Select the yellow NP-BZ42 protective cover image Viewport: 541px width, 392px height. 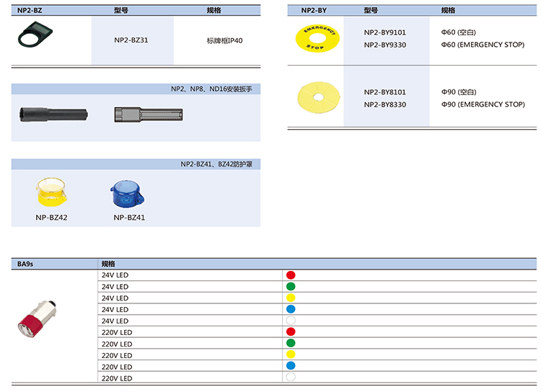point(52,192)
